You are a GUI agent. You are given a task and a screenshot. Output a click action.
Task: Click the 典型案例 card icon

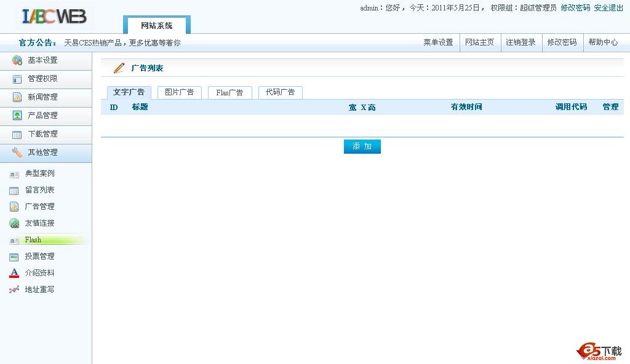point(14,175)
